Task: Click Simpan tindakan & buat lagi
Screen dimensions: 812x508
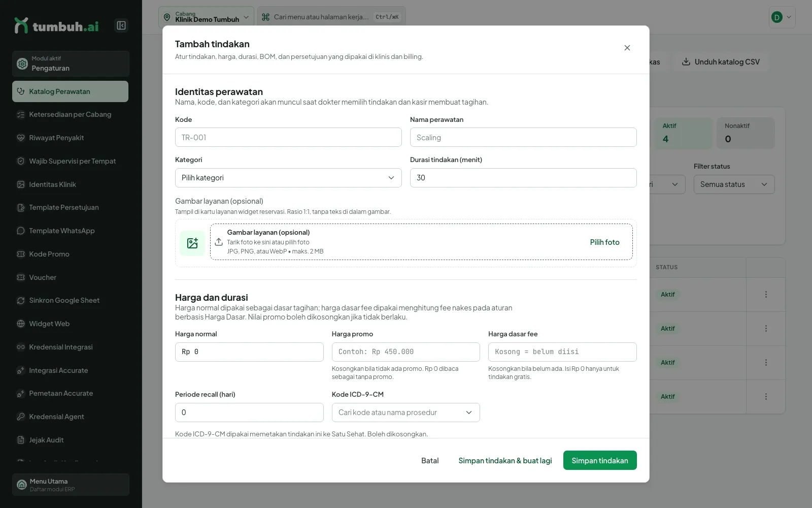Action: [505, 460]
